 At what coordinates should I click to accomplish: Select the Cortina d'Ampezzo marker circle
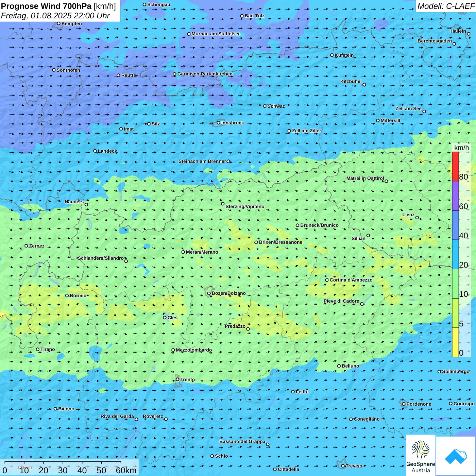tap(327, 280)
